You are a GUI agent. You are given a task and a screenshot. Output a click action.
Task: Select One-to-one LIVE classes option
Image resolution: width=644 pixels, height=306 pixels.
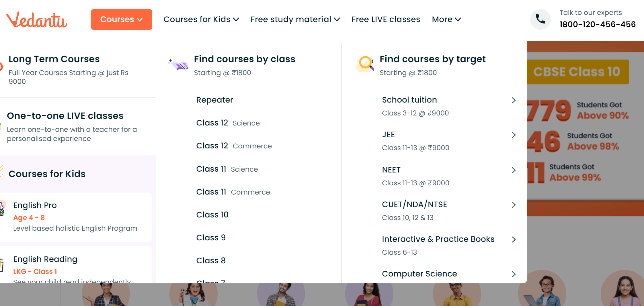click(65, 116)
